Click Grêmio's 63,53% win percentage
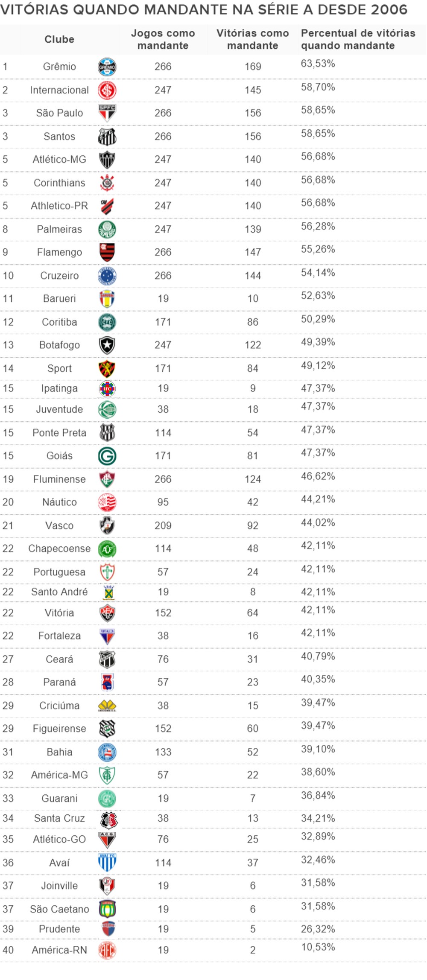The width and height of the screenshot is (427, 980). click(318, 64)
